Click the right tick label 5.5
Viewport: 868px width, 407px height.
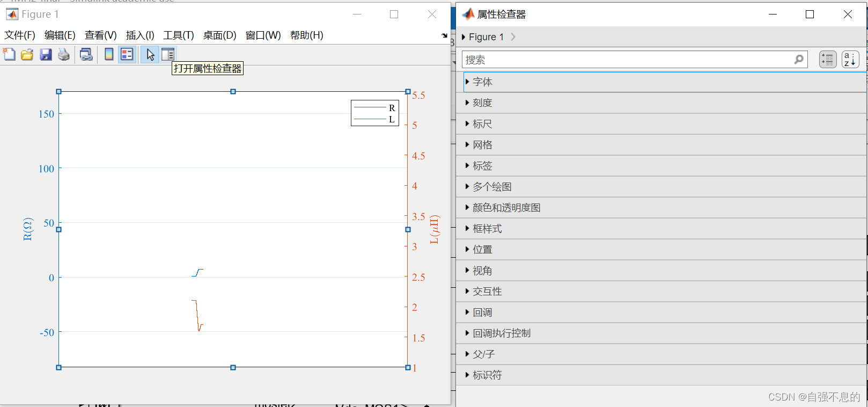click(x=418, y=95)
